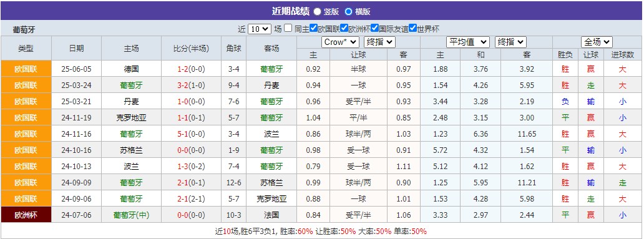The height and width of the screenshot is (239, 644).
Task: Click 法国 away team in 24-07-06 row
Action: [272, 215]
